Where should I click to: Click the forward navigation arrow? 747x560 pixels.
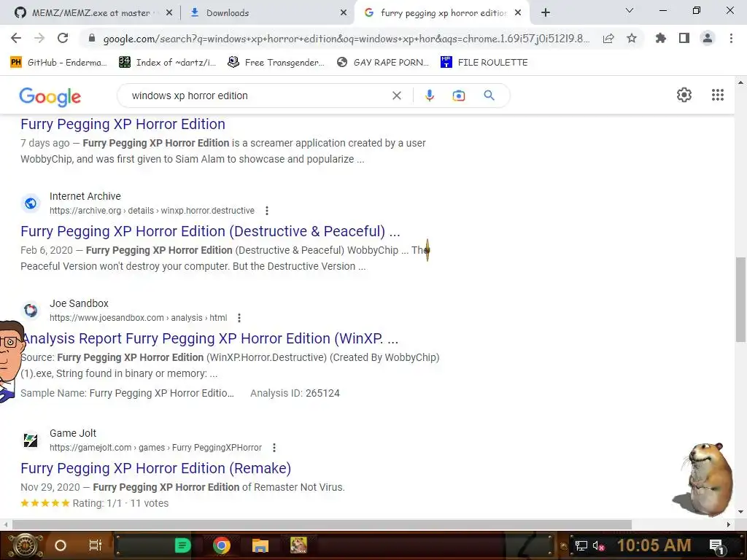click(x=39, y=38)
